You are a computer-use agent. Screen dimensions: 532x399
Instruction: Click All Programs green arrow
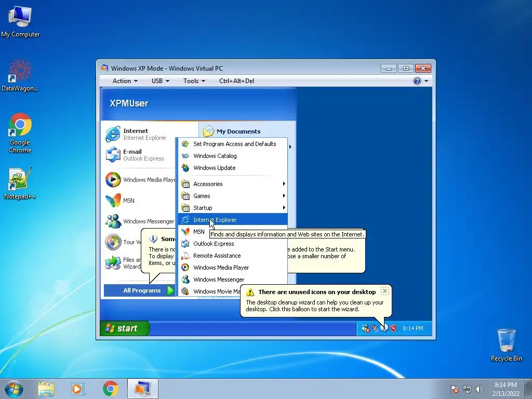170,290
